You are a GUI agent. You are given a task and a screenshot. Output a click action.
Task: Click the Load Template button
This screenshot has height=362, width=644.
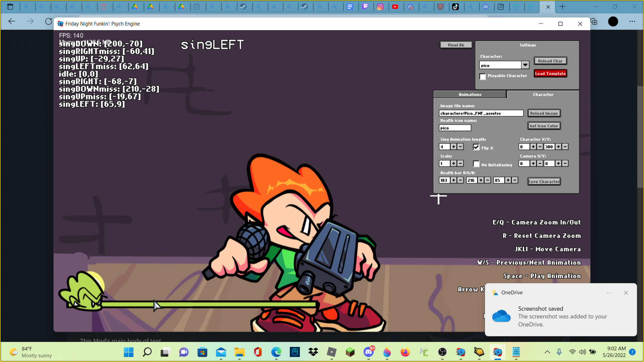click(x=550, y=73)
